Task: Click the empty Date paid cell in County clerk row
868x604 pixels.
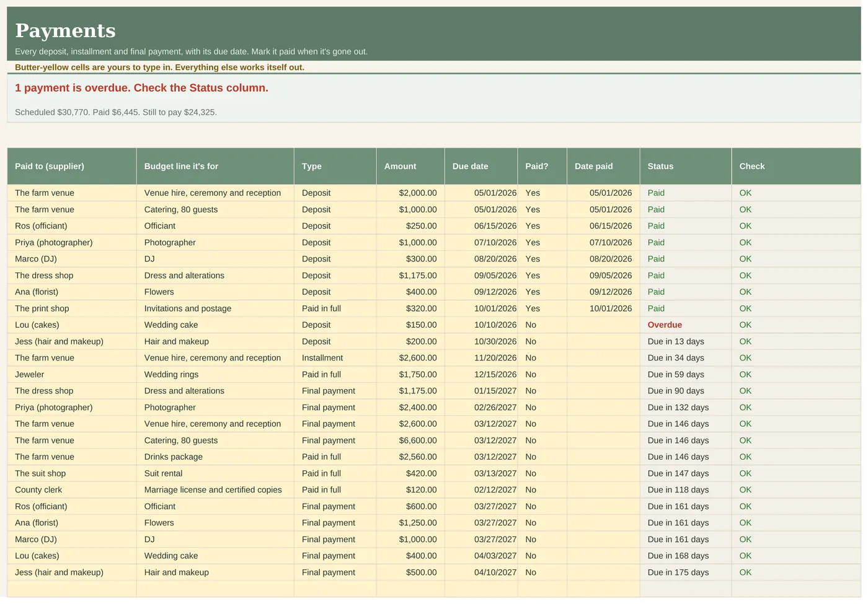Action: coord(603,489)
